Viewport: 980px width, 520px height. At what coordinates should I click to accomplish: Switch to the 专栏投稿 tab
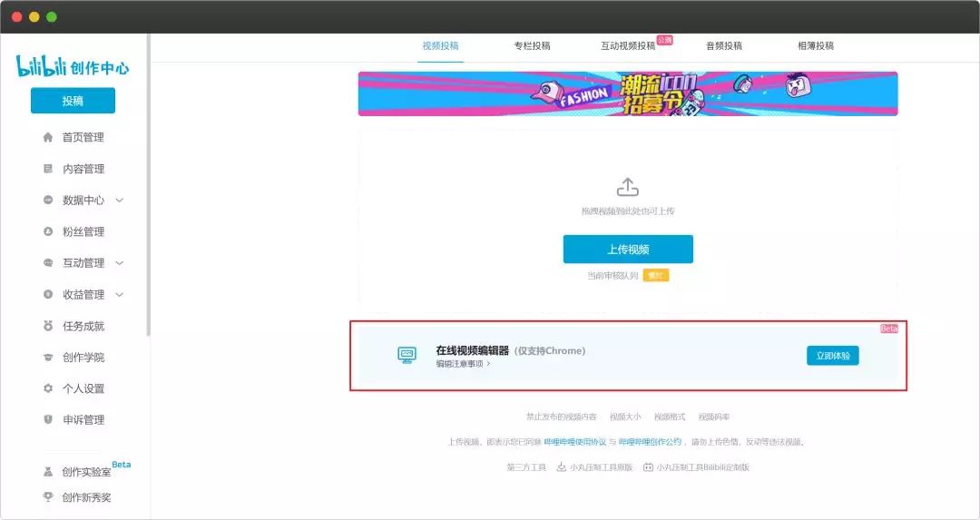[532, 45]
